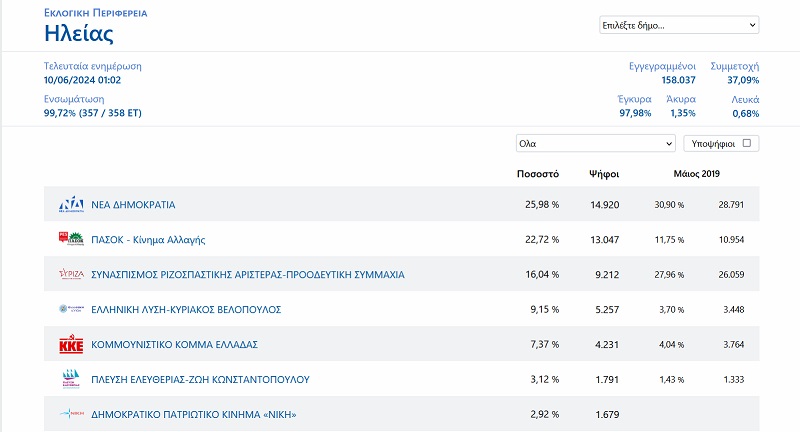Screen dimensions: 800x432
Task: Open the ΝΕΑ ΔΗΜΟΚΡΑΤΙΑ party link
Action: click(x=133, y=205)
